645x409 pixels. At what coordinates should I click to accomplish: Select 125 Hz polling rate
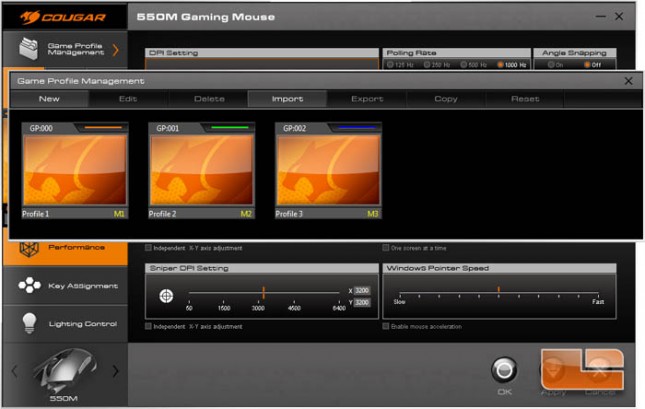(x=390, y=65)
